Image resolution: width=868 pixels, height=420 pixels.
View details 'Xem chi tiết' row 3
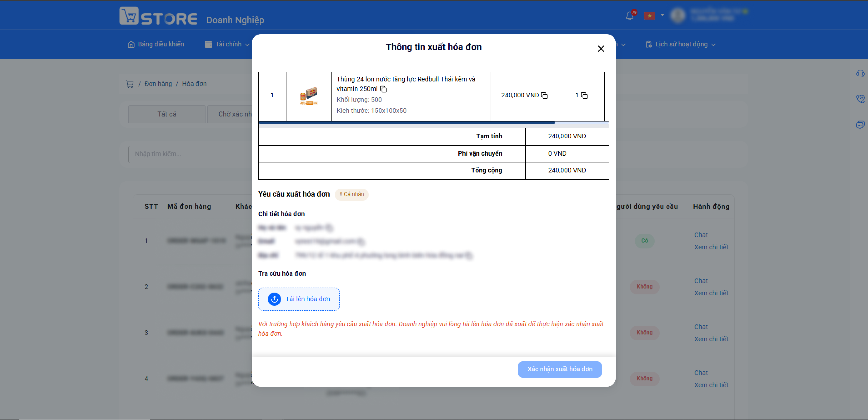(x=711, y=339)
